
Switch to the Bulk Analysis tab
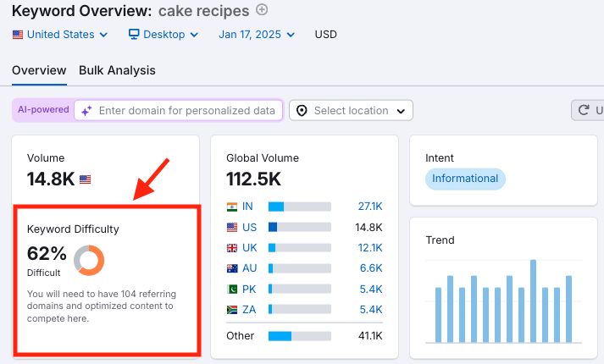(117, 70)
